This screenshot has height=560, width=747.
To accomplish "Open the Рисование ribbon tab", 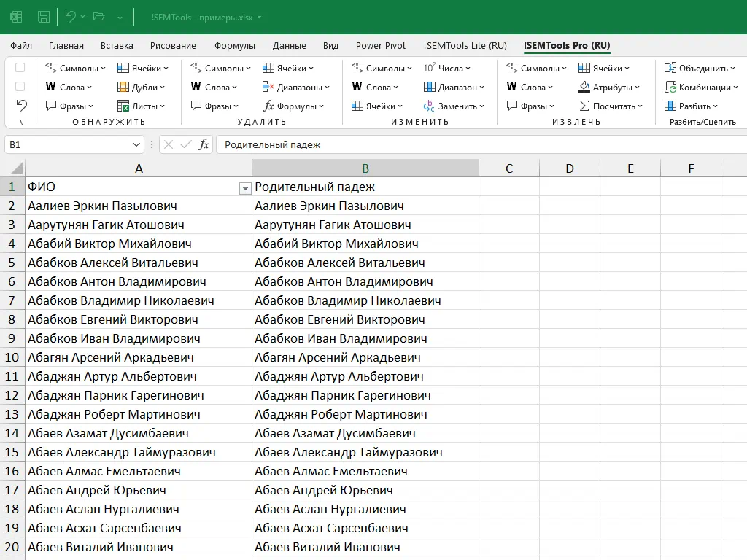I will click(x=173, y=46).
